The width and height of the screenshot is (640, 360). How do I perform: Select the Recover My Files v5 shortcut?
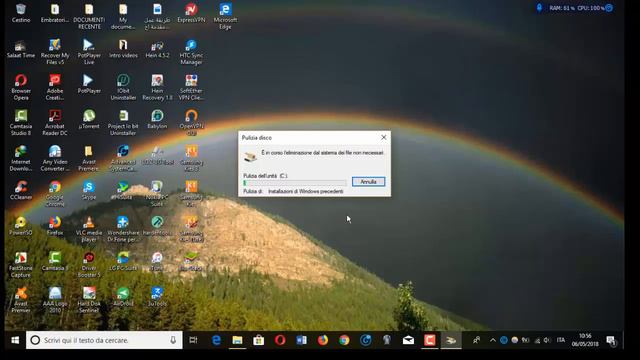(x=55, y=52)
